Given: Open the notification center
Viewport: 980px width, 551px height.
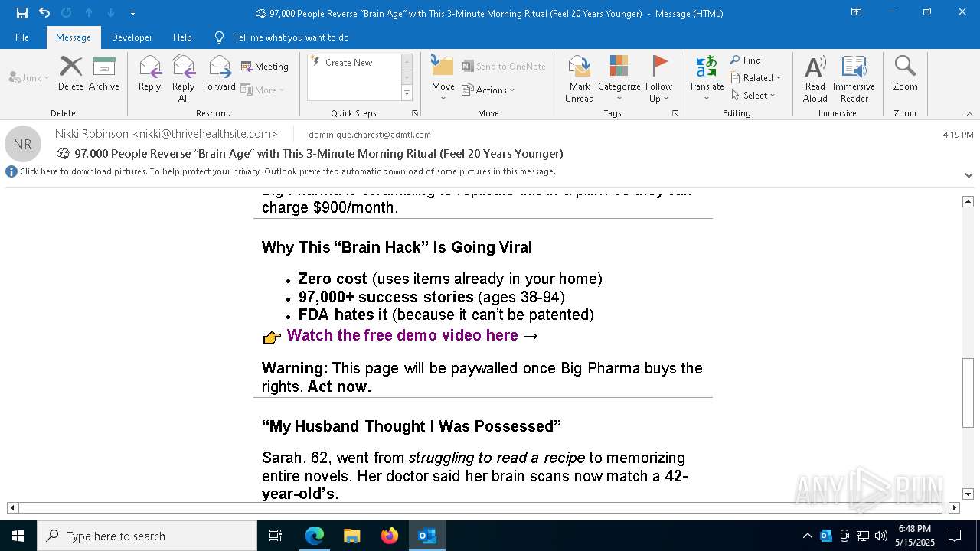Looking at the screenshot, I should [955, 536].
